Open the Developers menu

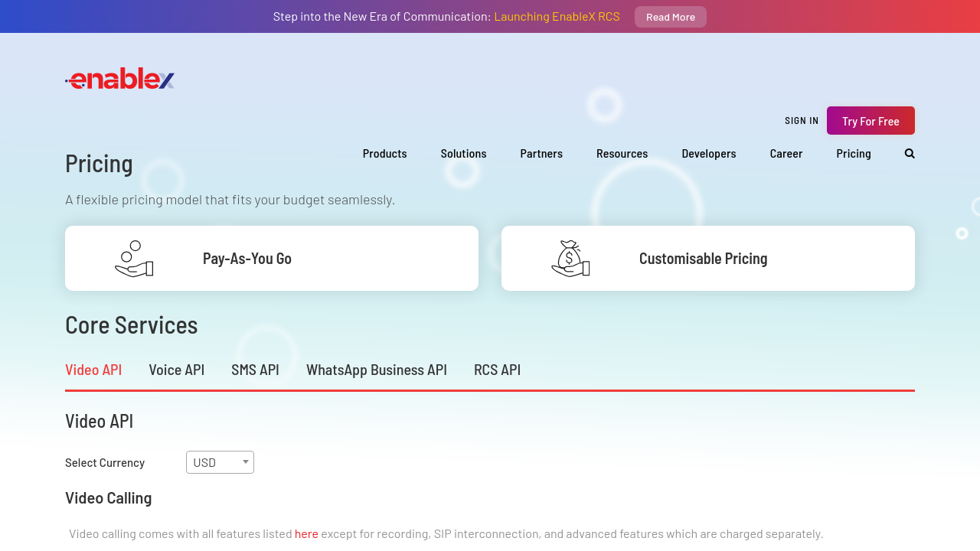pos(708,153)
